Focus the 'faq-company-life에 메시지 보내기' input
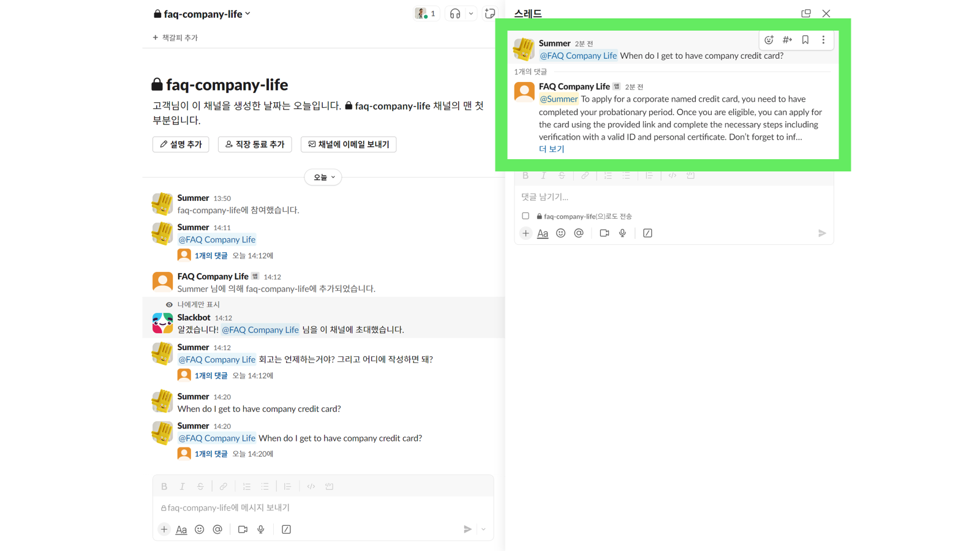 point(323,508)
